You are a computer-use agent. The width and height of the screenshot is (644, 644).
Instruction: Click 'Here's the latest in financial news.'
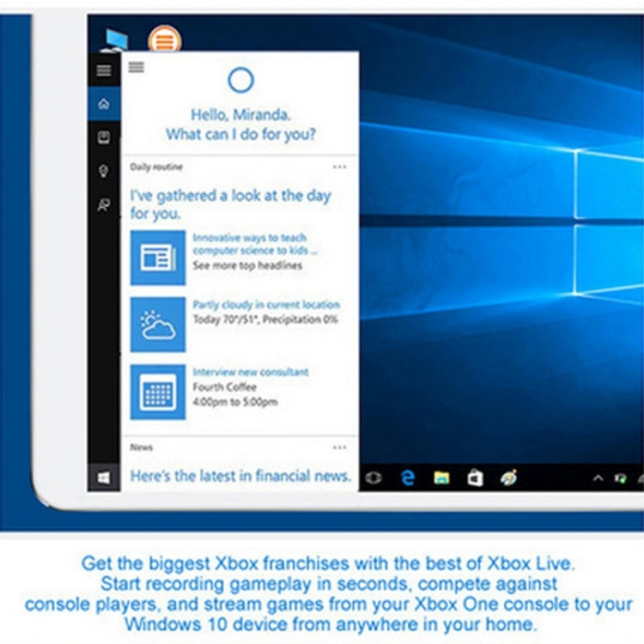[240, 476]
